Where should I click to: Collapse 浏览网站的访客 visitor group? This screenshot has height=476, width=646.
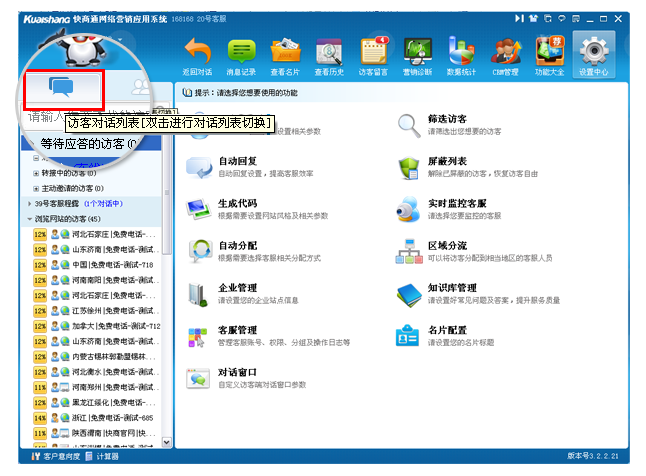click(30, 218)
